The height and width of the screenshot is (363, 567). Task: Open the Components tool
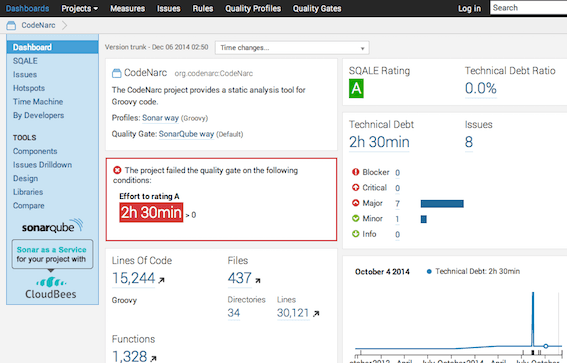click(35, 151)
